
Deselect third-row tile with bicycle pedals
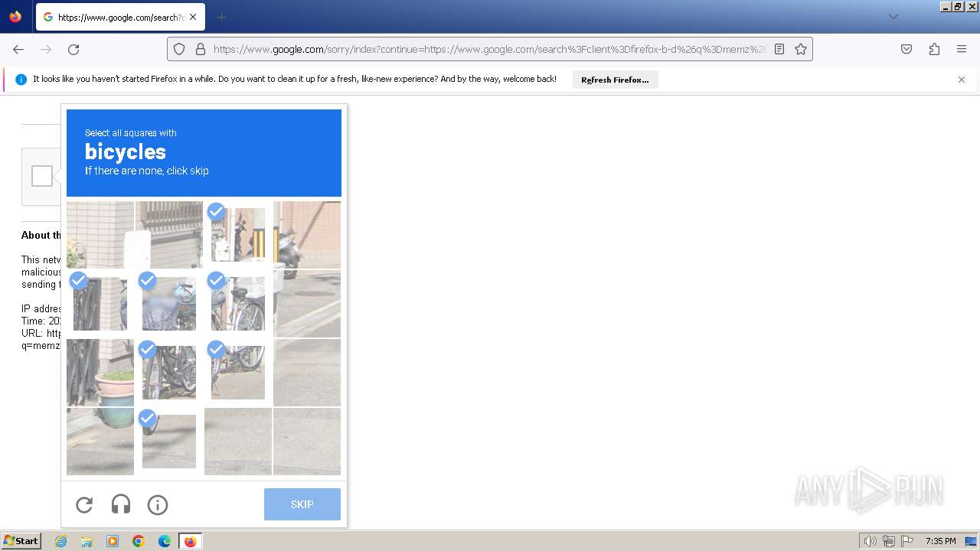click(169, 373)
